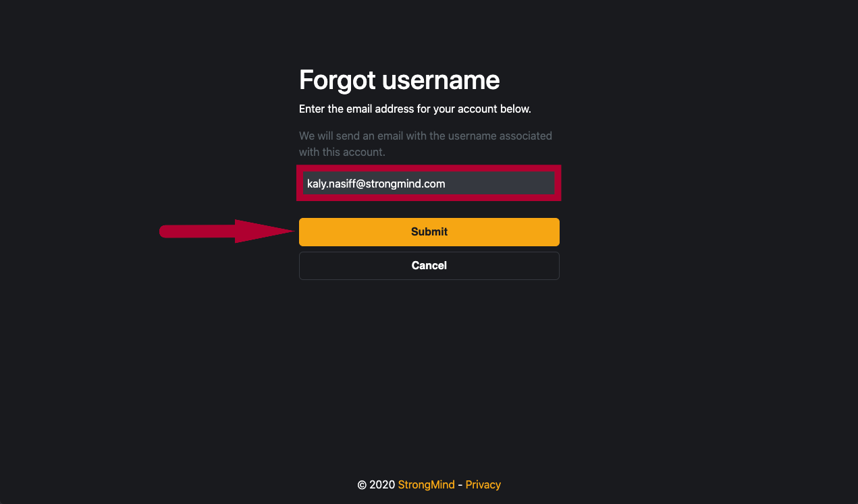Click the gray "We will send an email" line

click(425, 136)
